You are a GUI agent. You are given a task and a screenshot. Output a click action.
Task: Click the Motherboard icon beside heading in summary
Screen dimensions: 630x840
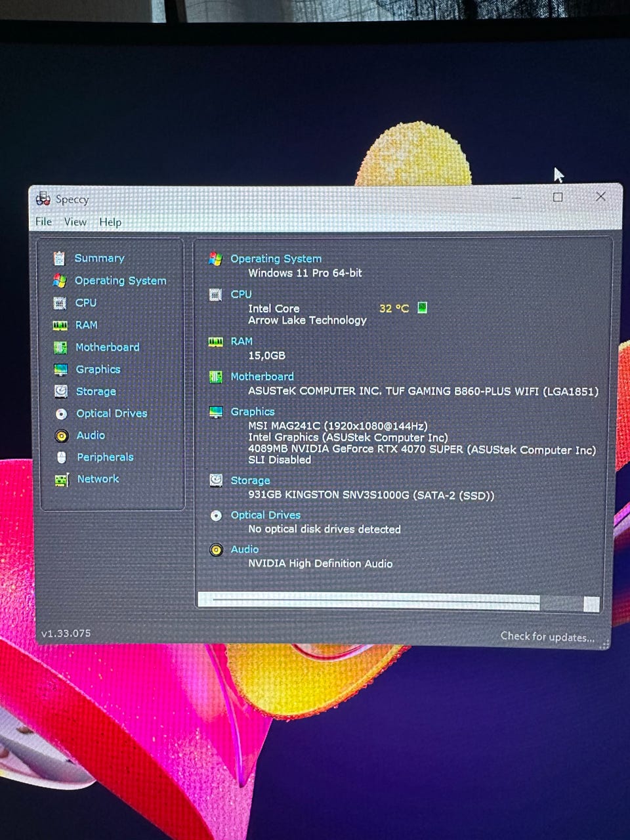point(215,377)
